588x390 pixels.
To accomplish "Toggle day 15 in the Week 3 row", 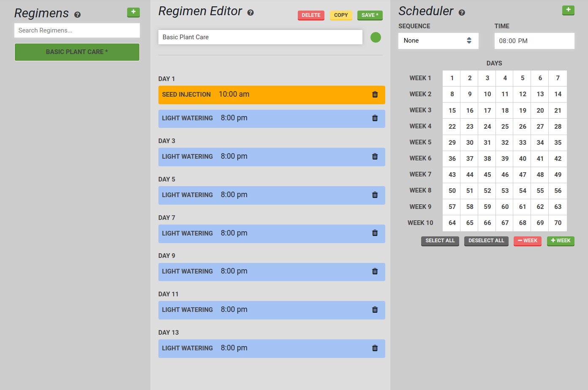I will pos(452,111).
